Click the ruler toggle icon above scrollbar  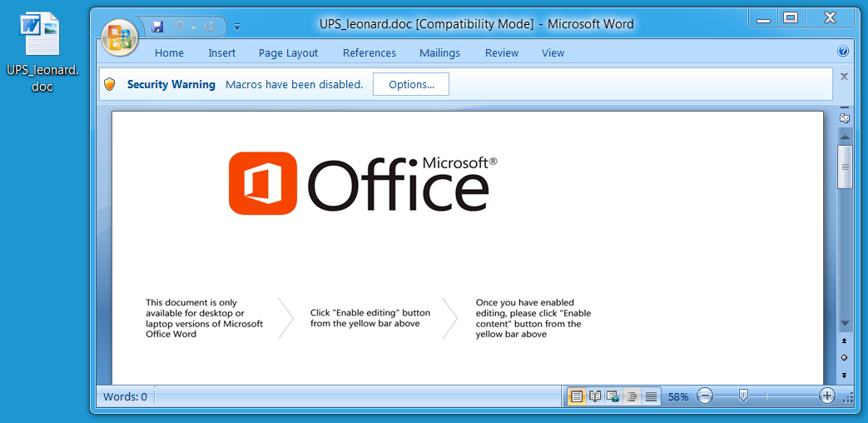(x=844, y=117)
